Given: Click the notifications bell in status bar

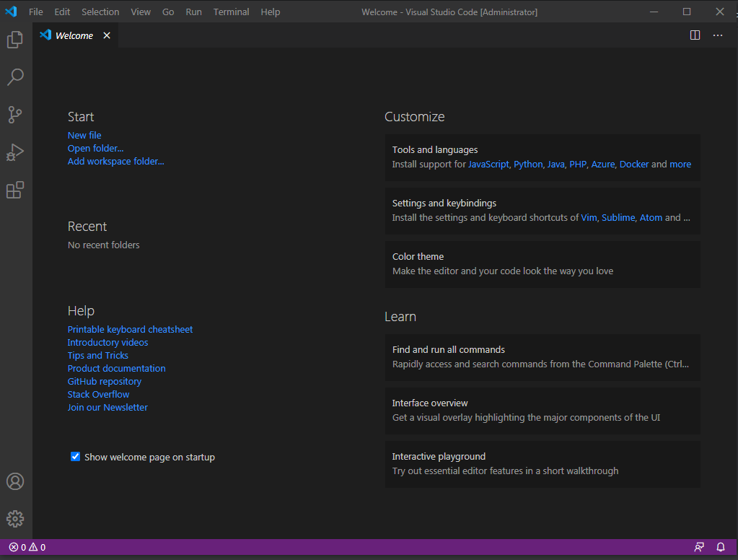Looking at the screenshot, I should pos(720,547).
